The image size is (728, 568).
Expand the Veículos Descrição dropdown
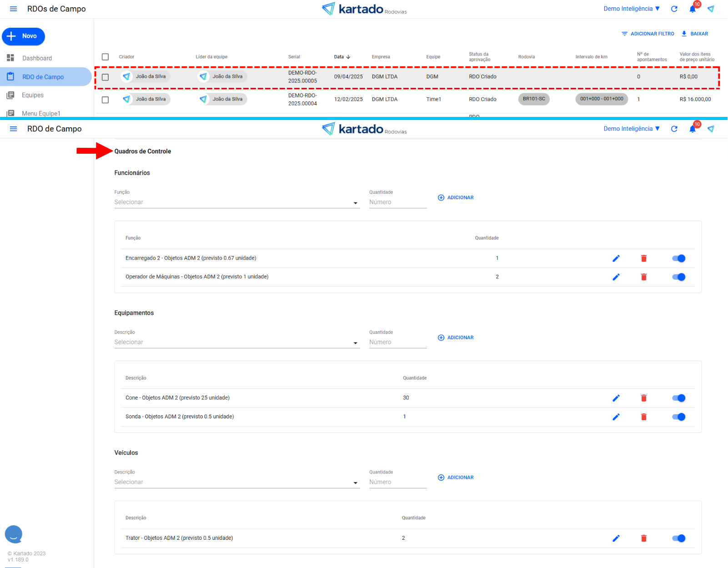(x=236, y=482)
